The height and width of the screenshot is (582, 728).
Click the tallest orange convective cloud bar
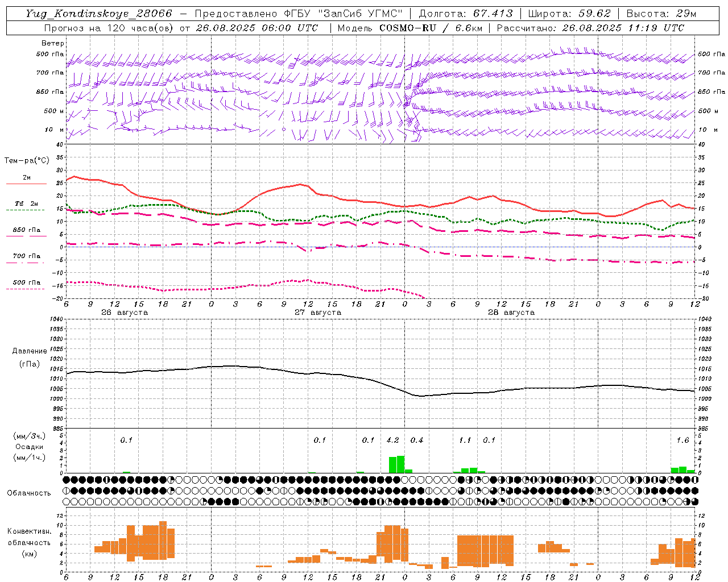tap(163, 541)
